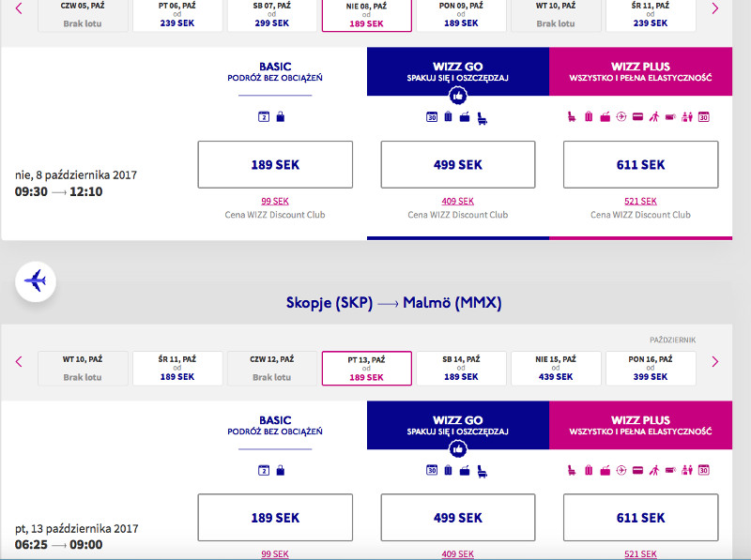
Task: Open the 521 SEK Discount Club price, 09:30 flight
Action: 641,201
